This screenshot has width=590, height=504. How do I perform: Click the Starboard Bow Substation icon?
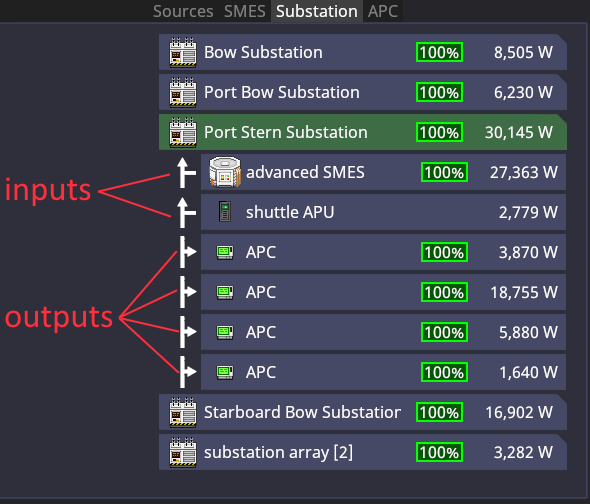183,412
